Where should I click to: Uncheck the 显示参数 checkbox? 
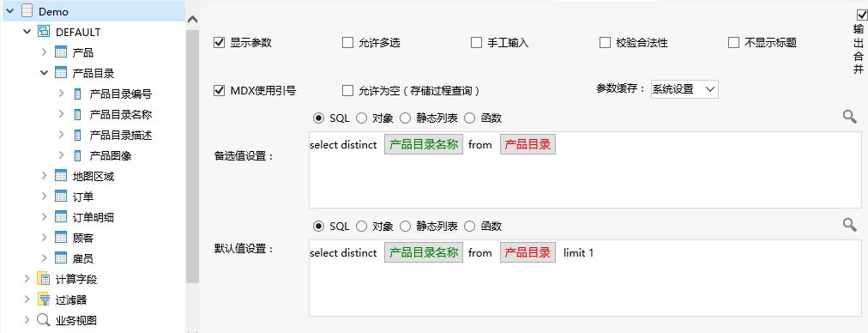click(x=219, y=43)
